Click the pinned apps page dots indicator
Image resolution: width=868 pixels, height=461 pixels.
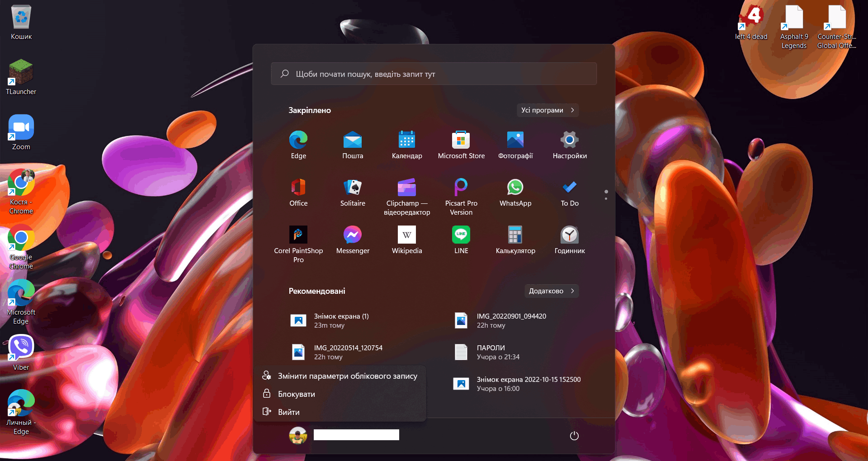[606, 195]
